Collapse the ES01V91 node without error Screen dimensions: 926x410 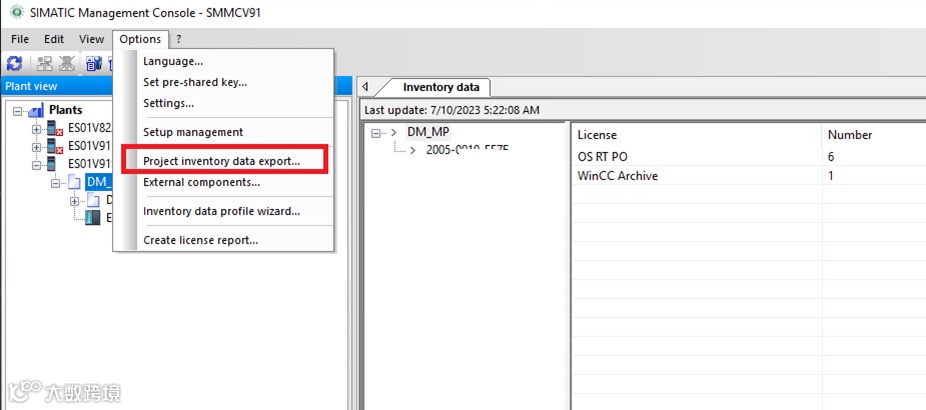point(37,165)
